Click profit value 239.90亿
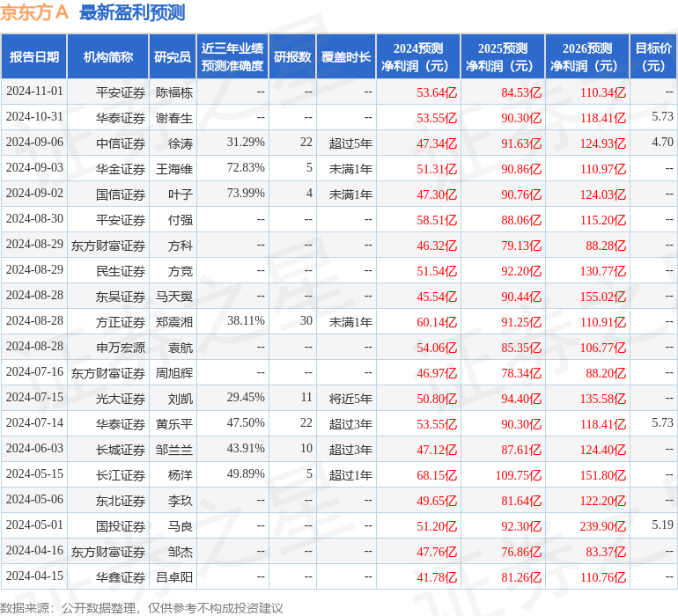Viewport: 678px width, 616px height. 603,526
